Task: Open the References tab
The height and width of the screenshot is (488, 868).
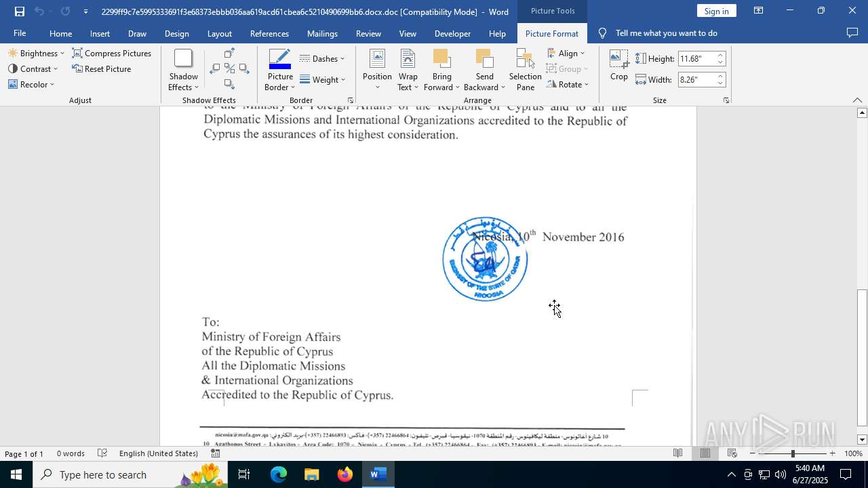Action: point(269,33)
